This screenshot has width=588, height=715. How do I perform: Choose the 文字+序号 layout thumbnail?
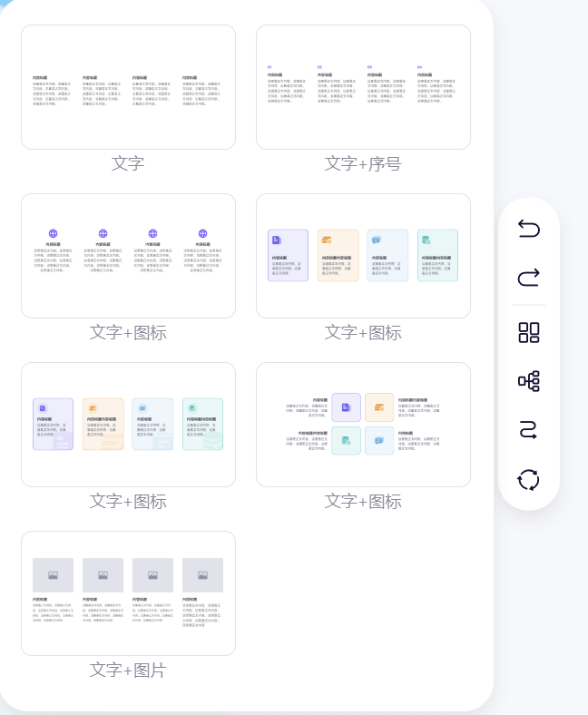click(x=363, y=87)
